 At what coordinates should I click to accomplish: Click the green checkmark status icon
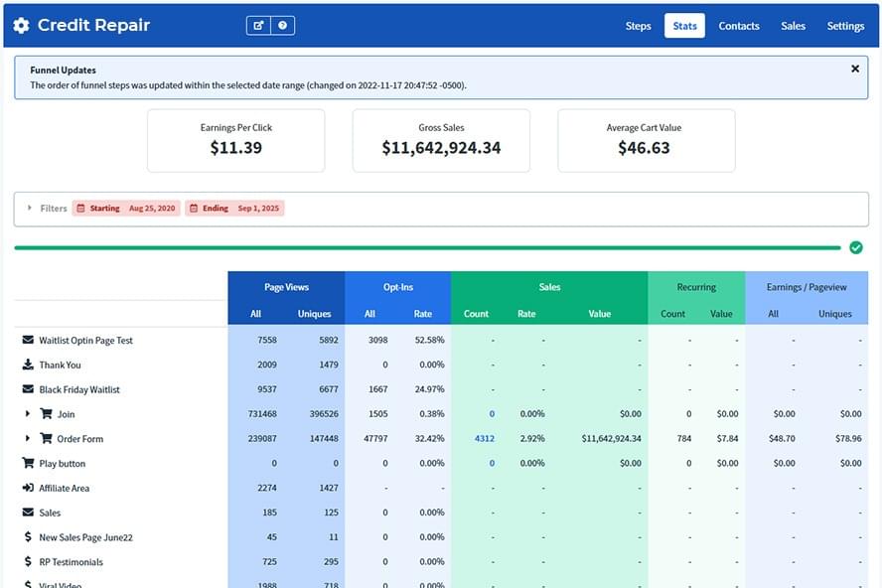(x=856, y=247)
